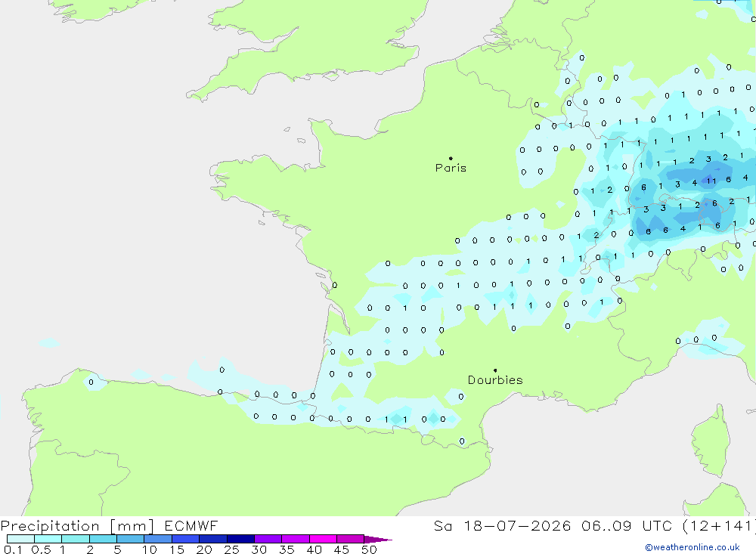Image resolution: width=756 pixels, height=554 pixels.
Task: Pick the 40–45 mm magenta legend swatch
Action: [x=323, y=539]
